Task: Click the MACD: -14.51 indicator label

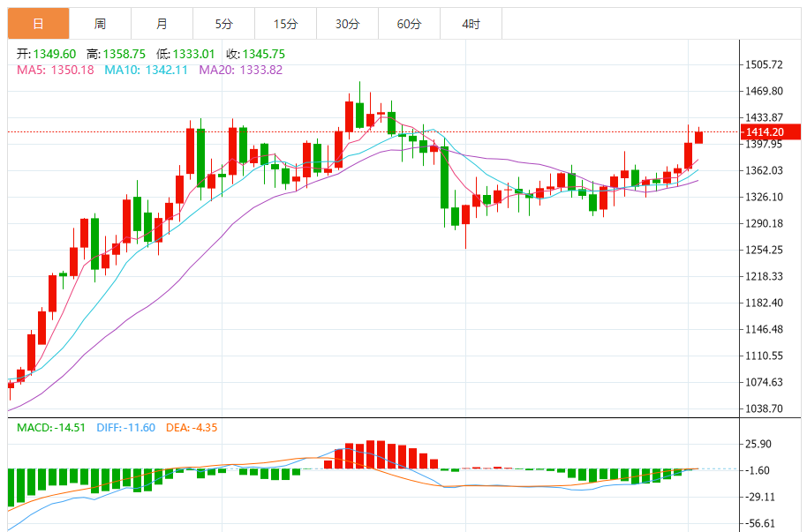Action: coord(51,428)
